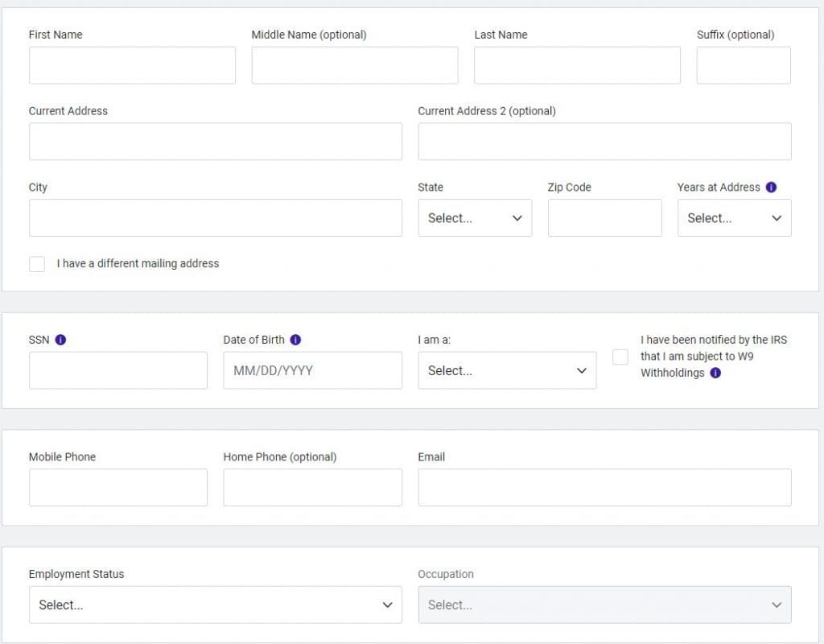Click the Years at Address info icon
The image size is (824, 644).
coord(771,187)
